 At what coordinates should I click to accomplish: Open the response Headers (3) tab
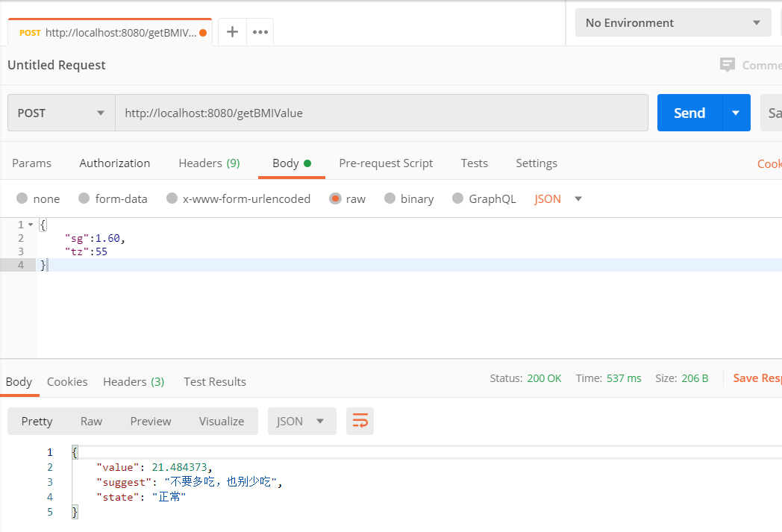coord(134,381)
